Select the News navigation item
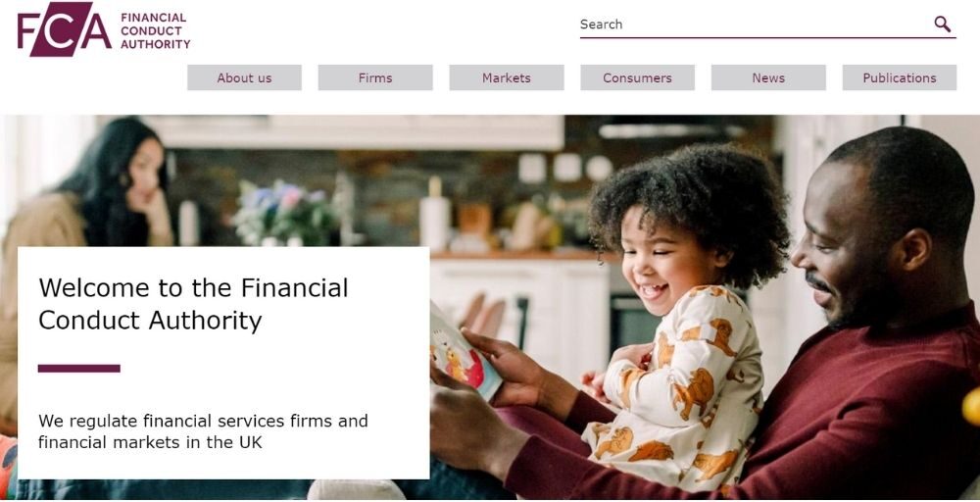The height and width of the screenshot is (502, 980). click(768, 77)
